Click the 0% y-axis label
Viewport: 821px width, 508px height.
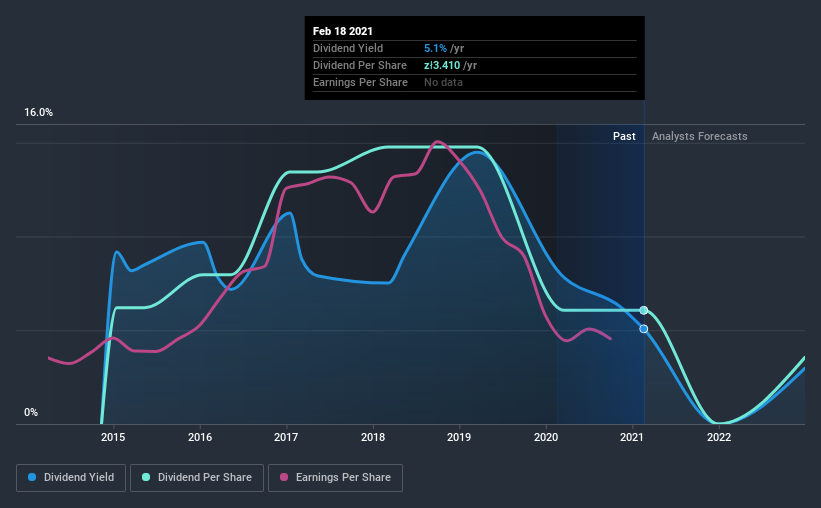(x=31, y=413)
